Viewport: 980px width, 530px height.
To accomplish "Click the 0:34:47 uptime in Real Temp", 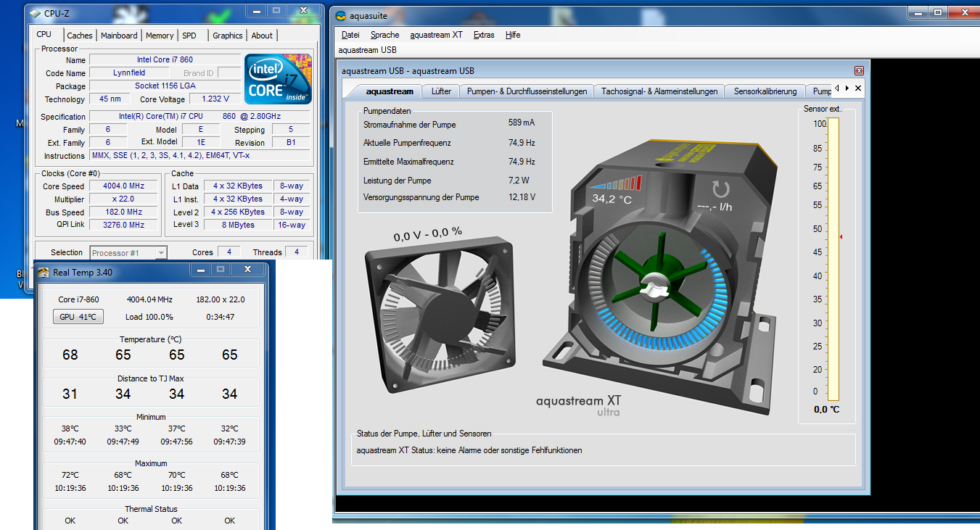I will tap(220, 317).
